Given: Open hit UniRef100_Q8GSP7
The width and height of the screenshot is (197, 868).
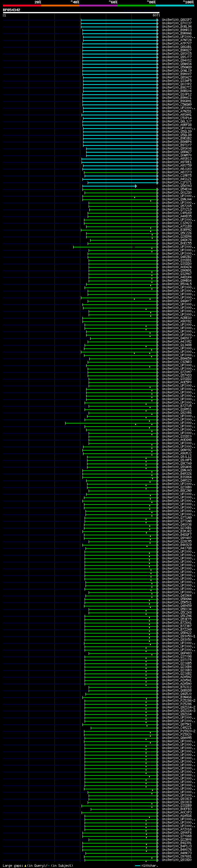Looking at the screenshot, I should [176, 20].
